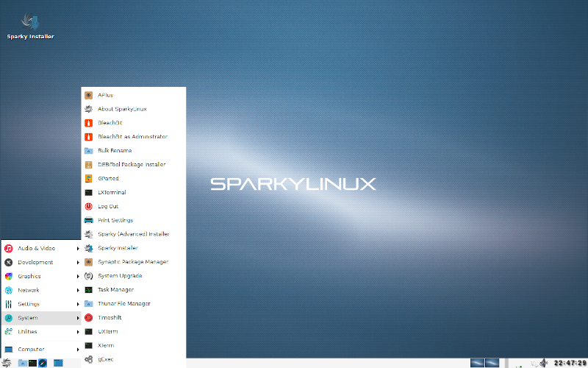Select Sparky Installer in the System submenu
Image resolution: width=588 pixels, height=368 pixels.
click(134, 248)
